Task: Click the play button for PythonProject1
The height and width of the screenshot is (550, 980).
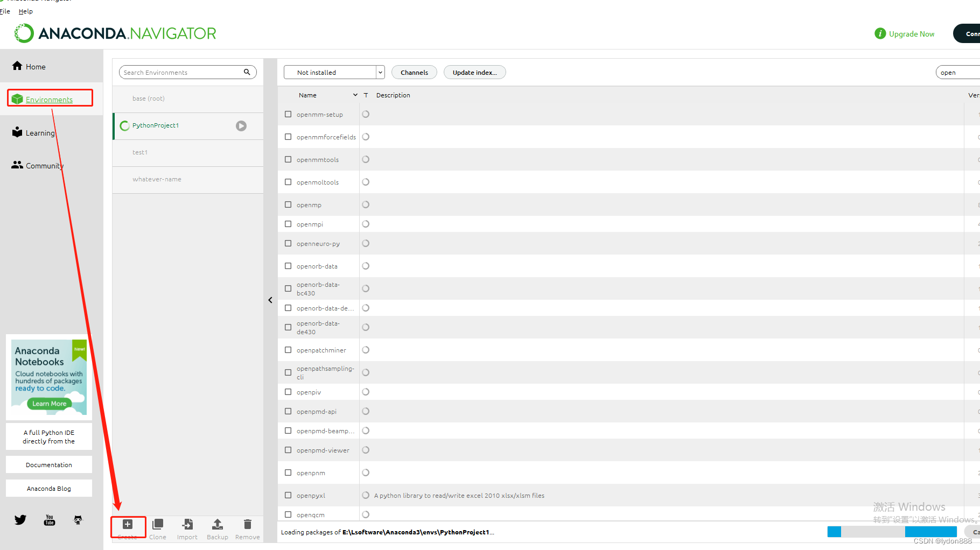Action: [x=241, y=125]
